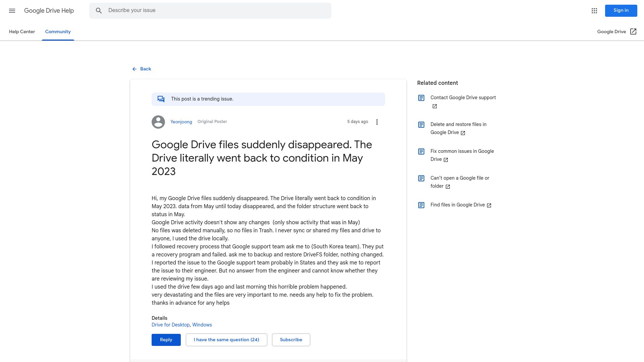
Task: Click the Back arrow icon
Action: [x=135, y=69]
